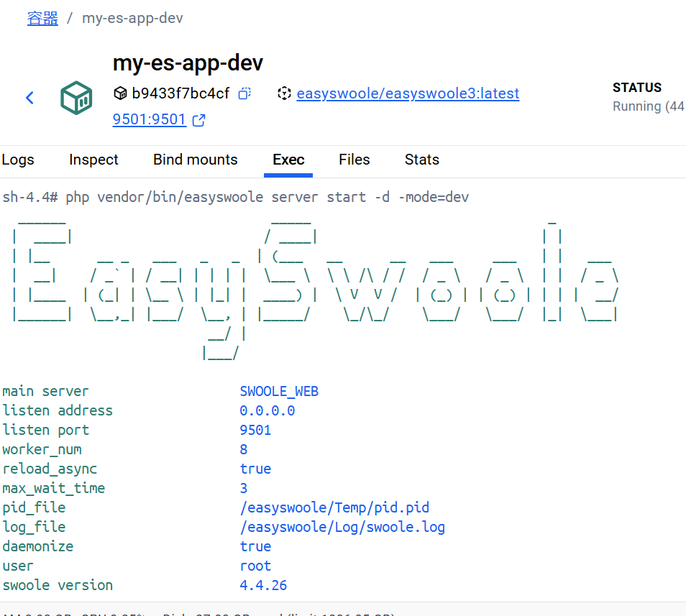Screen dimensions: 686x616
Task: Click the SWOOLE_WEB value
Action: point(279,391)
